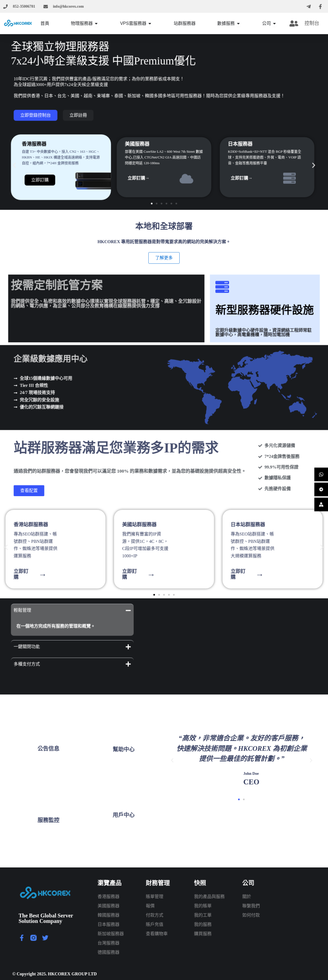
Task: Open footer link 德國服務器
Action: [108, 952]
